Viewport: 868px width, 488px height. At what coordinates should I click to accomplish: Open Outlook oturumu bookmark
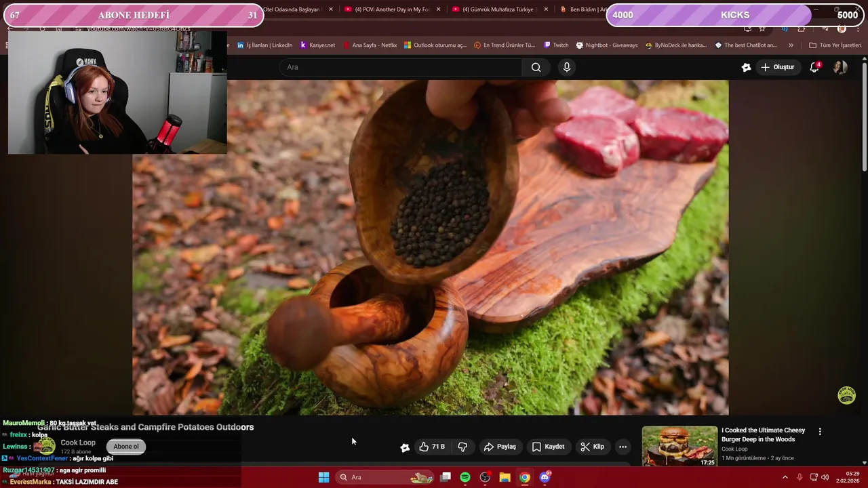[x=435, y=45]
